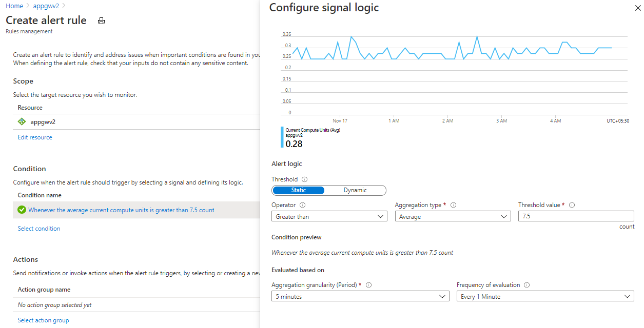
Task: Click the Threshold value info icon
Action: click(572, 205)
